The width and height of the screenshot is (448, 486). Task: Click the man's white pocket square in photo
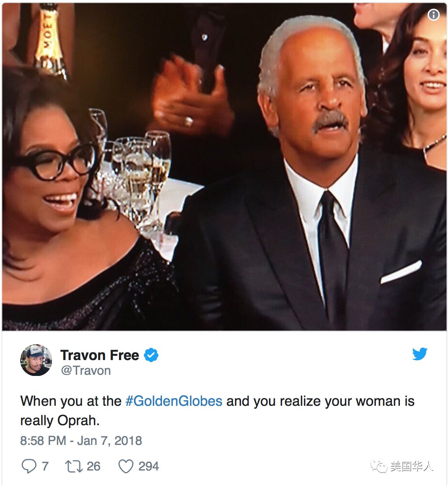tap(401, 272)
